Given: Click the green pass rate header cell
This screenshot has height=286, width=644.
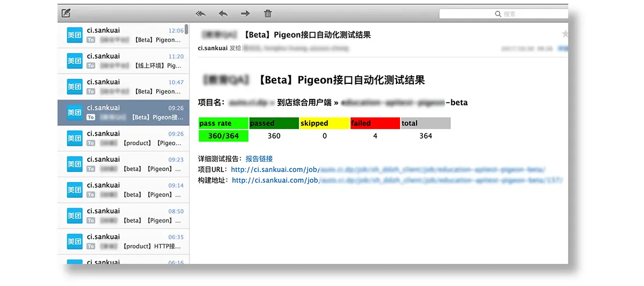Looking at the screenshot, I should (223, 123).
